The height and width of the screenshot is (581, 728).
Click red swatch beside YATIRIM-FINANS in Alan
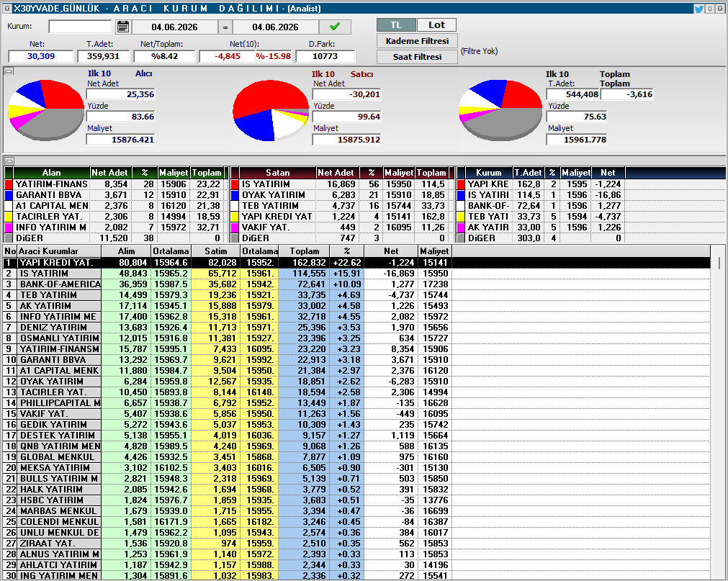pos(9,184)
